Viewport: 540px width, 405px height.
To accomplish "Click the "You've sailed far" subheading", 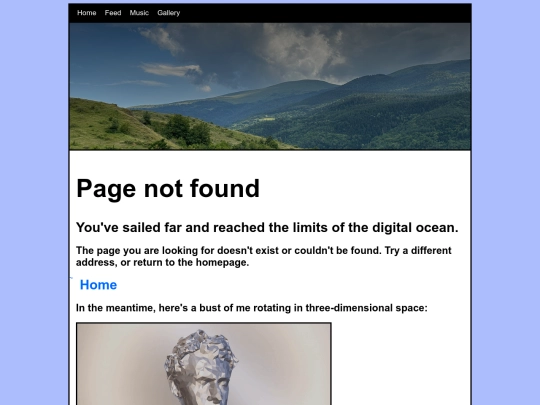I will (x=267, y=228).
